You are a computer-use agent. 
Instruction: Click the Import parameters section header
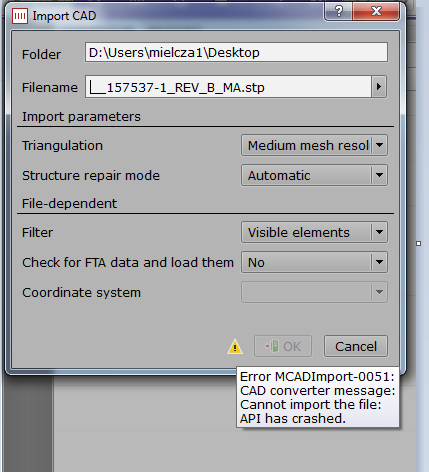pos(81,117)
